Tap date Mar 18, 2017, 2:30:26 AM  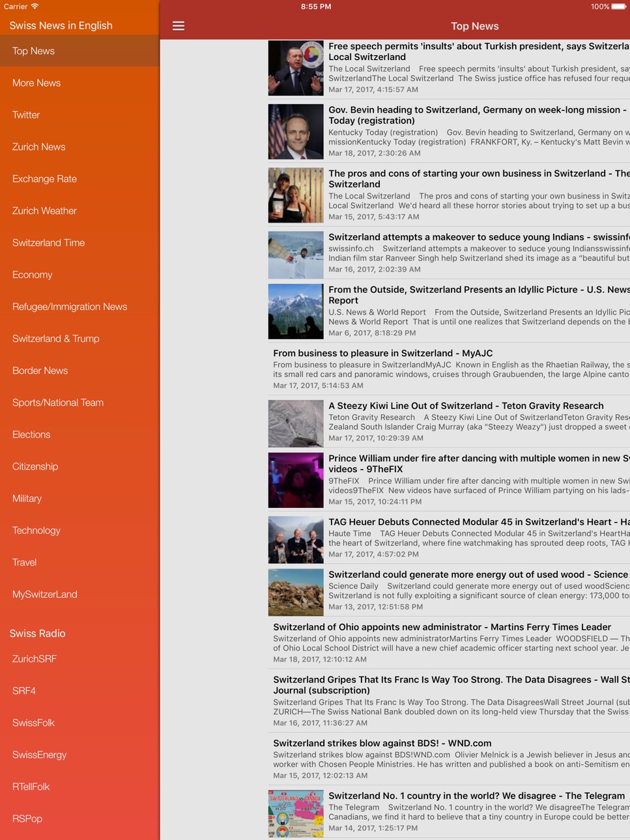click(x=375, y=153)
